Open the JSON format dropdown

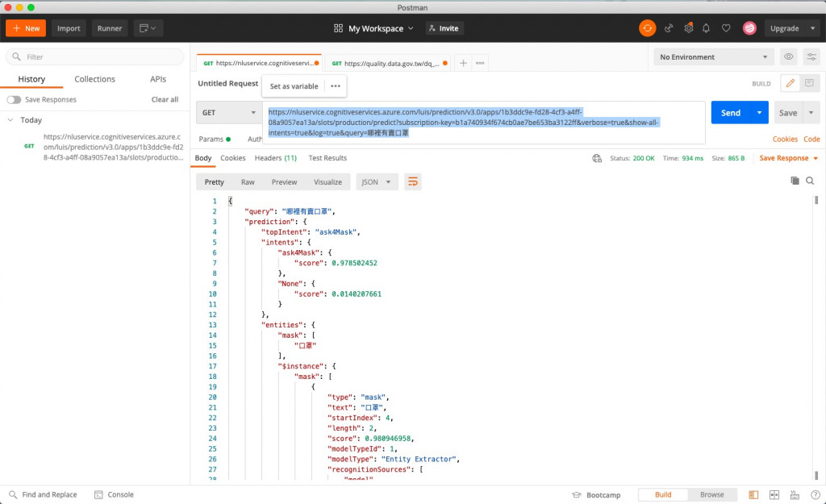click(x=377, y=181)
